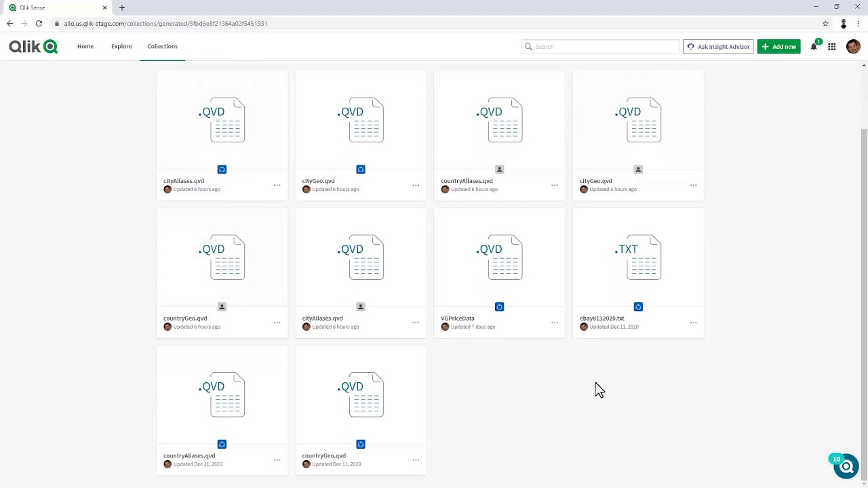Screen dimensions: 868x488
Task: Click personal badge on countryAliases.qvd updated 6 hours ago
Action: pos(500,169)
